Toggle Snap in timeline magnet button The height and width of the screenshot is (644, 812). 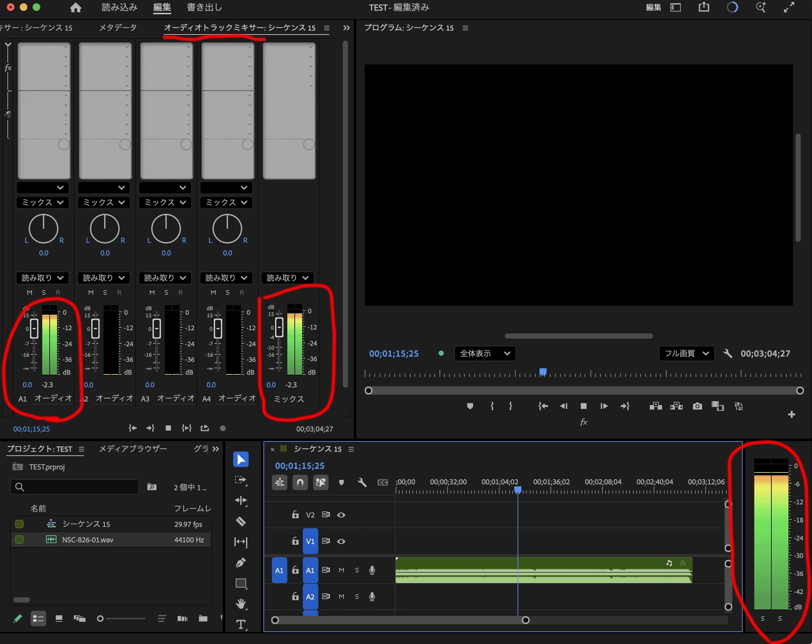[300, 482]
